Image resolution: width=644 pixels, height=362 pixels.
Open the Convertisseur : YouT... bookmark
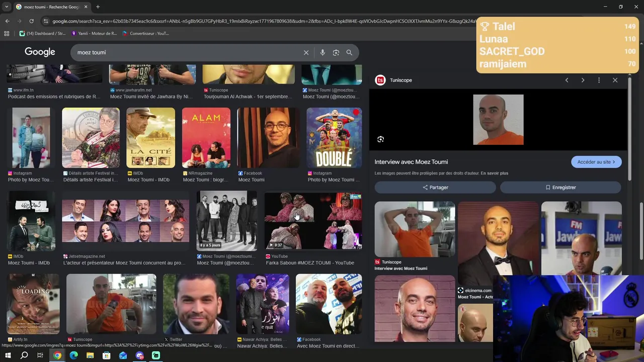pos(146,33)
